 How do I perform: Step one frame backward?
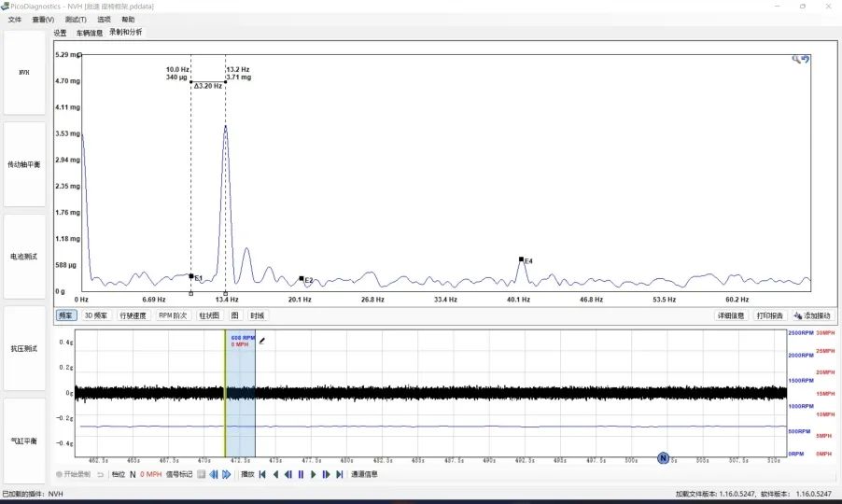(x=288, y=474)
